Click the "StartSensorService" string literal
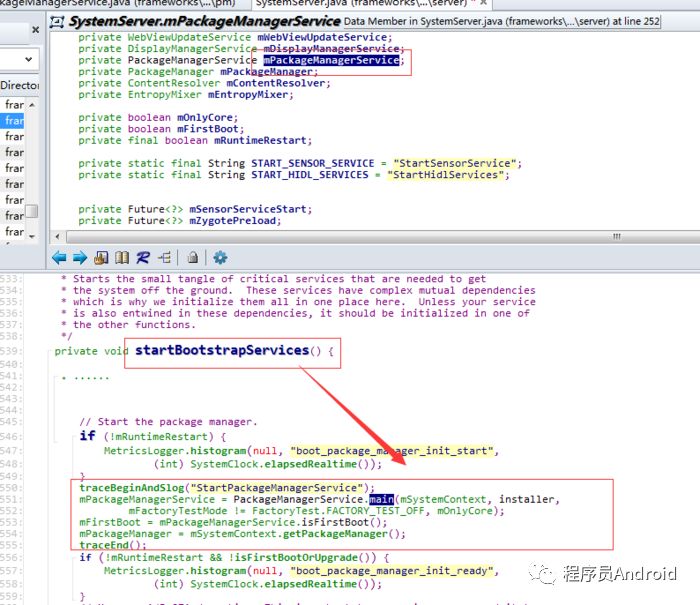The image size is (700, 605). click(454, 163)
